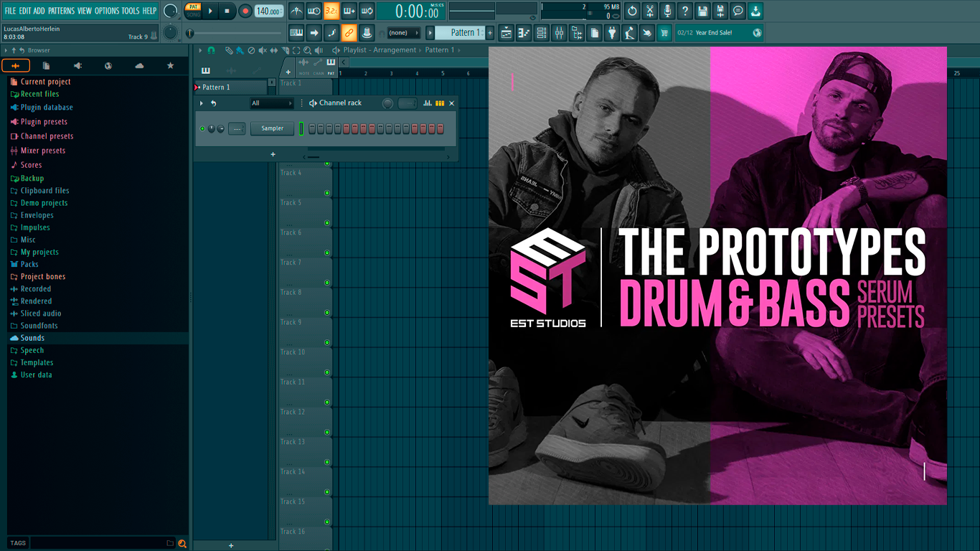This screenshot has height=551, width=980.
Task: Toggle PAT/SONG mode switch
Action: coord(193,11)
